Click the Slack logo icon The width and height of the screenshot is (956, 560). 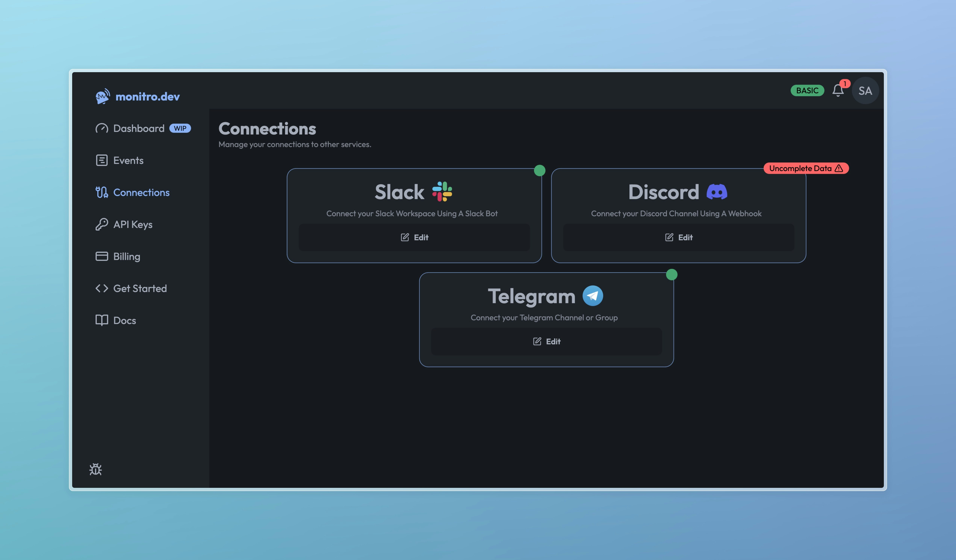click(442, 191)
